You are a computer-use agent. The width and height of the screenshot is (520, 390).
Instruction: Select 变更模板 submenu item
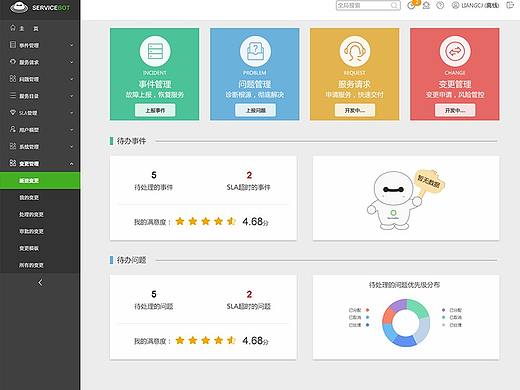click(x=40, y=248)
